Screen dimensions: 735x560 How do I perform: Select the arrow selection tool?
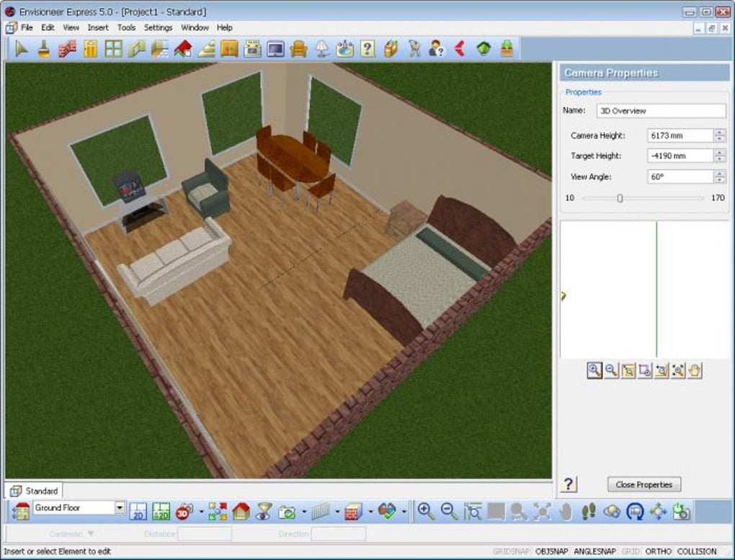[x=21, y=48]
